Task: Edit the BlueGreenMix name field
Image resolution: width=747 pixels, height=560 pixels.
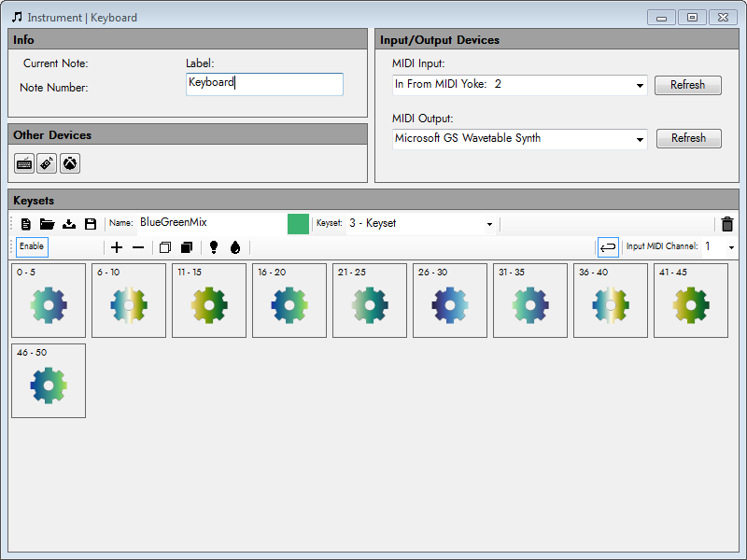Action: click(211, 223)
